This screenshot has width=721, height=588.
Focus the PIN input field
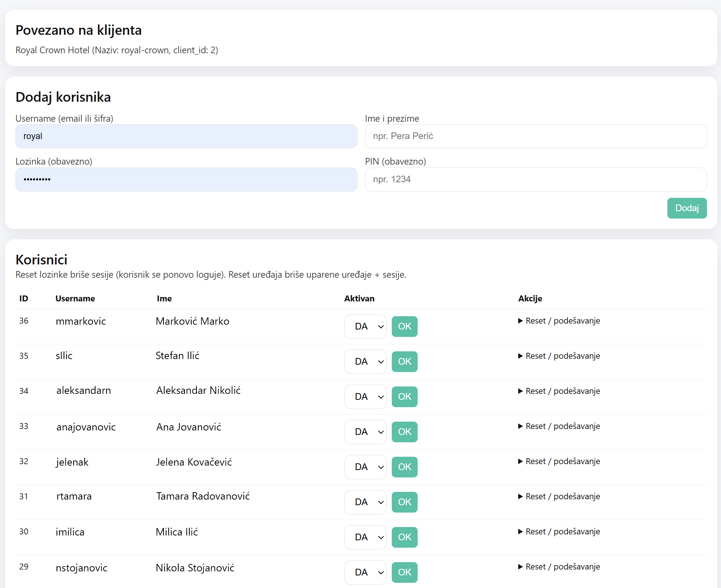point(536,179)
